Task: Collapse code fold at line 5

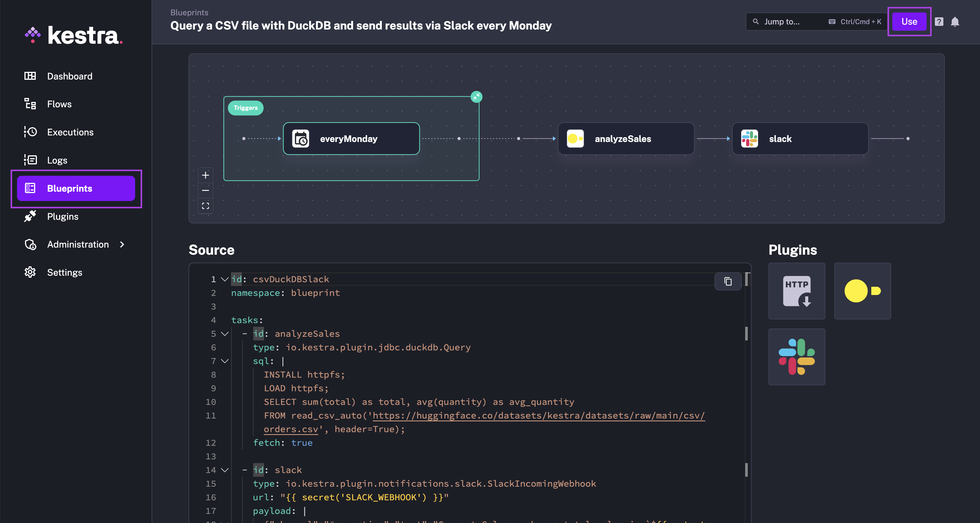Action: [225, 334]
